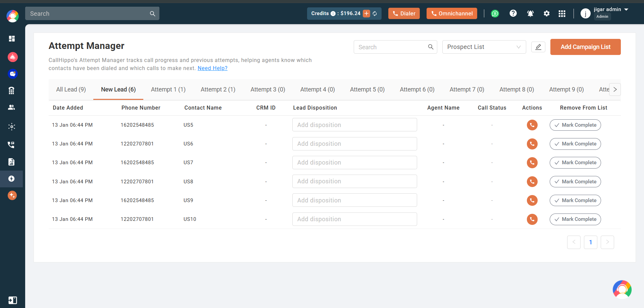
Task: Open the settings gear icon
Action: [x=547, y=13]
